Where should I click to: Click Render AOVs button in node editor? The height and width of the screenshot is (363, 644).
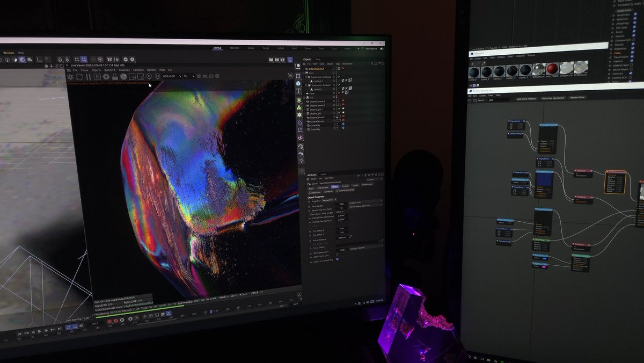point(577,98)
